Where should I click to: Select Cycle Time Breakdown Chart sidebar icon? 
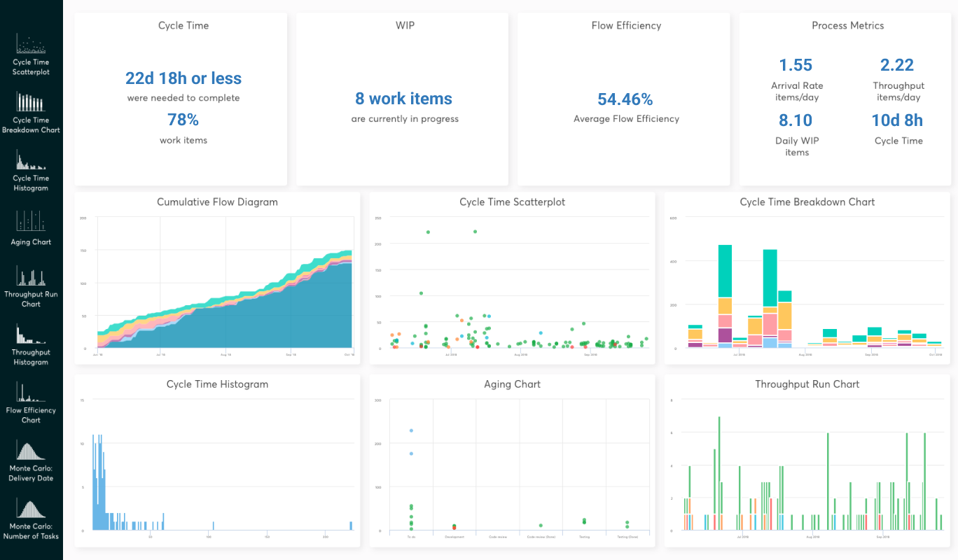(x=31, y=104)
